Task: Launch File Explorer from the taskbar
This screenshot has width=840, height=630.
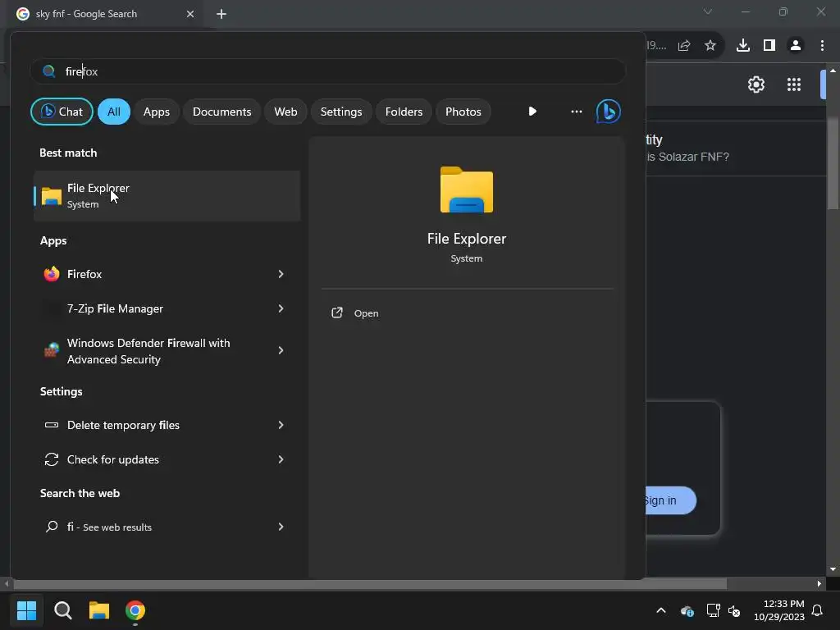Action: [x=99, y=610]
